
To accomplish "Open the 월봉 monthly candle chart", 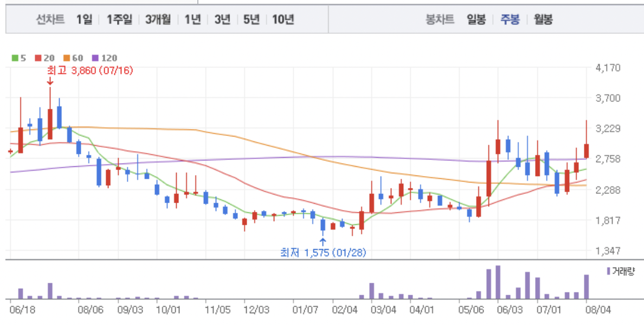I will [543, 19].
